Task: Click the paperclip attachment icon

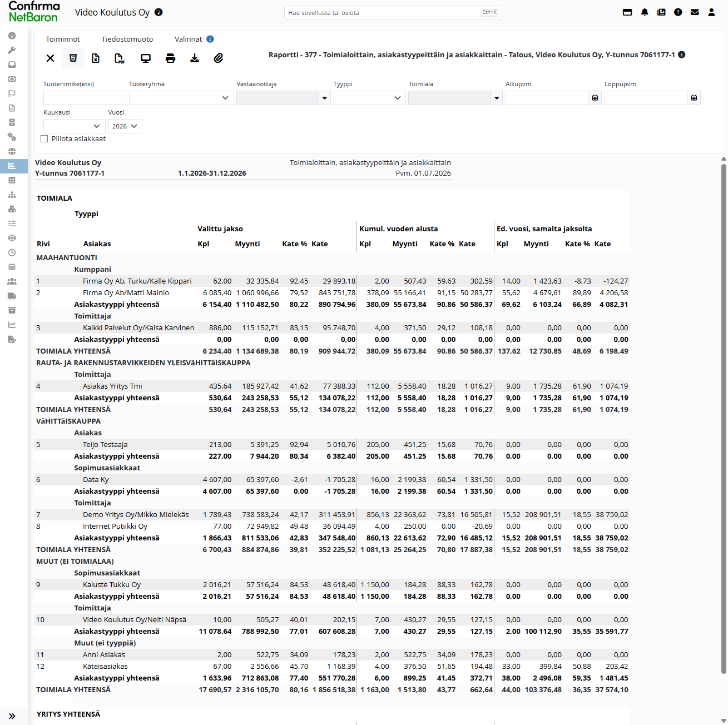Action: click(x=219, y=58)
